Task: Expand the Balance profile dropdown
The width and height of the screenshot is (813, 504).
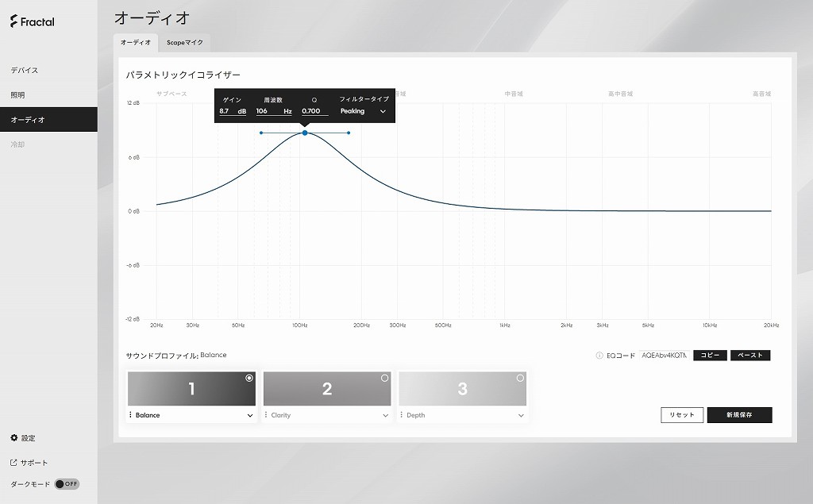Action: (x=250, y=415)
